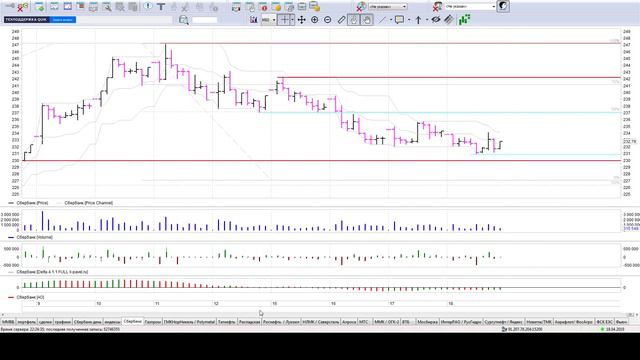This screenshot has height=360, width=640.
Task: Select the four-arrow move tool
Action: pyautogui.click(x=301, y=20)
